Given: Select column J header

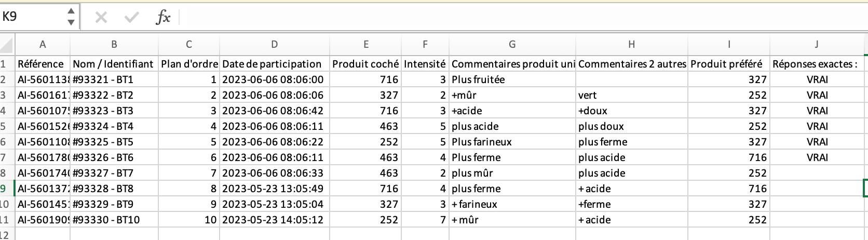Looking at the screenshot, I should pos(817,45).
